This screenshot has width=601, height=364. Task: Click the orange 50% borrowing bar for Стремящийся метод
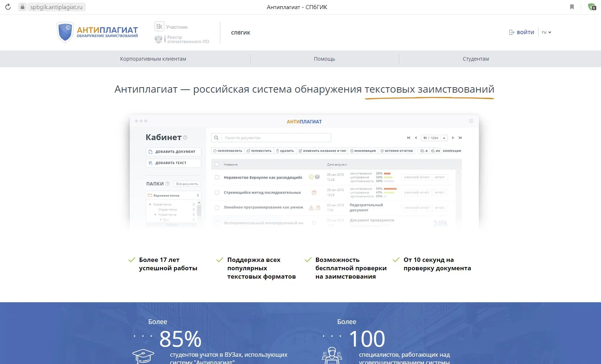[x=390, y=189]
